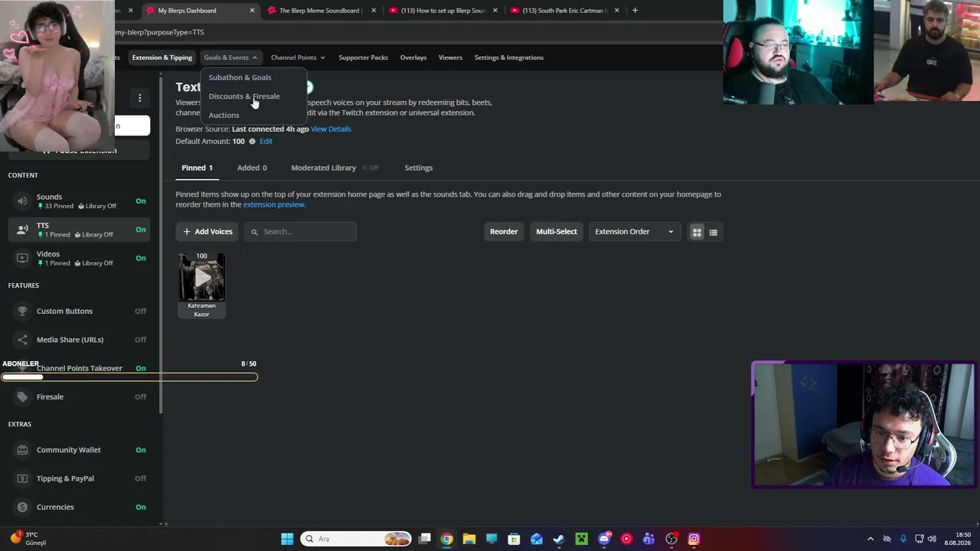This screenshot has width=980, height=551.
Task: Open Steam from taskbar
Action: [x=559, y=539]
